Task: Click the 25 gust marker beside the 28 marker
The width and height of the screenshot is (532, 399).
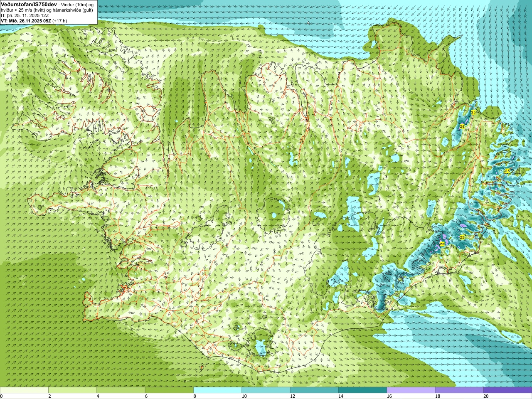Action: coord(462,237)
